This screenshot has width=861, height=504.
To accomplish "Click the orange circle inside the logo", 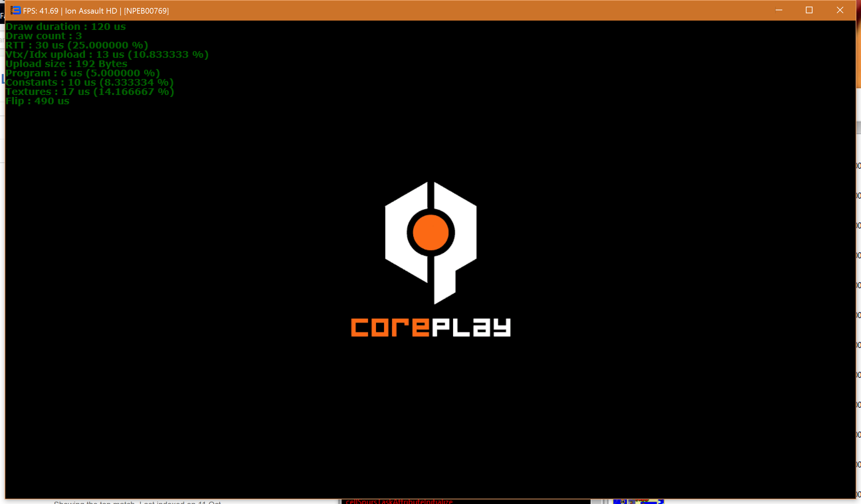I will (x=430, y=232).
